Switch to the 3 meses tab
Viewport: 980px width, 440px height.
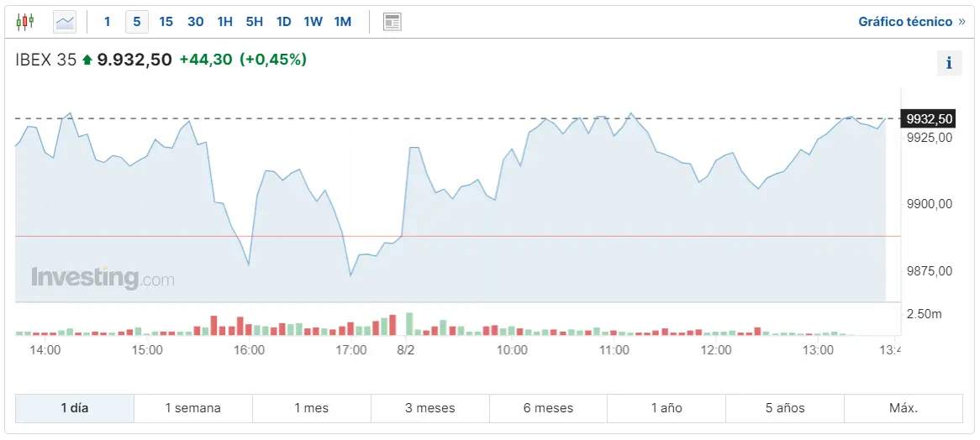pyautogui.click(x=429, y=408)
